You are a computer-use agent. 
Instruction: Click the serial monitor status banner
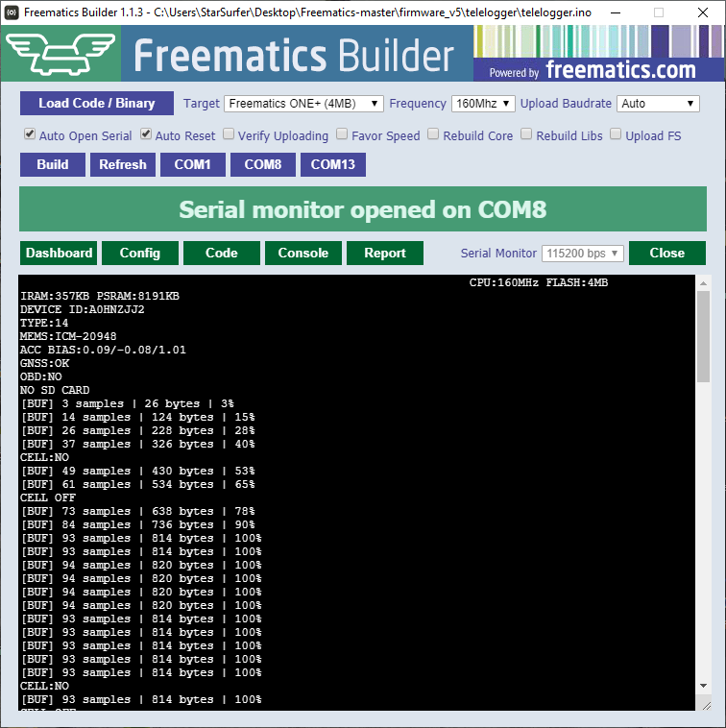tap(363, 209)
